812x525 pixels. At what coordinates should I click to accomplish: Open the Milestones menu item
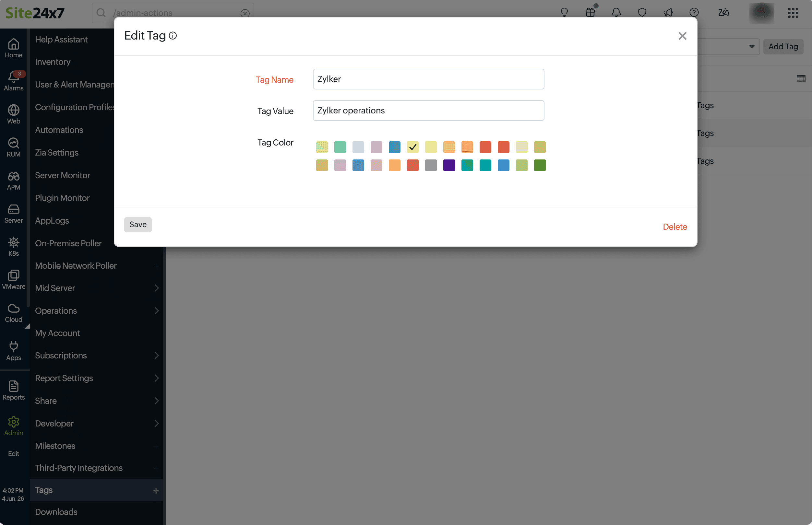55,446
